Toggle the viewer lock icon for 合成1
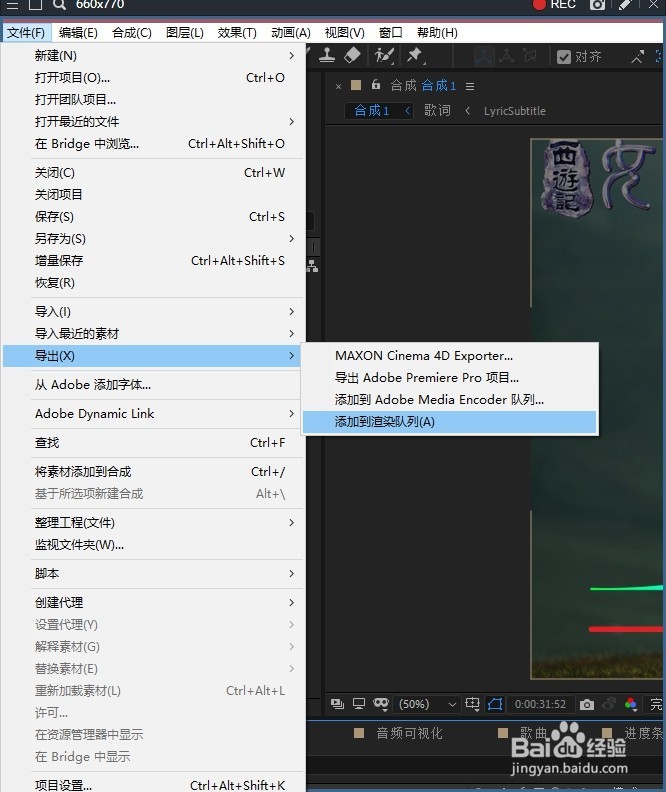Image resolution: width=666 pixels, height=792 pixels. pyautogui.click(x=376, y=84)
